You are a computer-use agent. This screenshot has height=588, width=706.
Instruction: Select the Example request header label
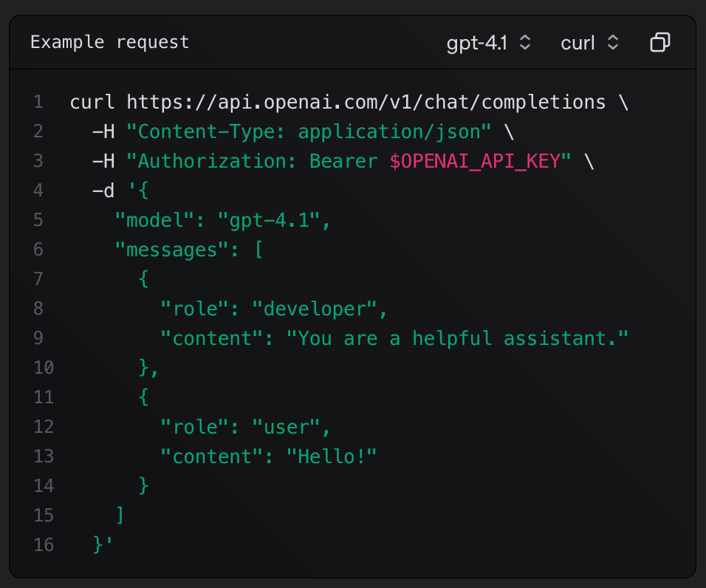(x=109, y=42)
